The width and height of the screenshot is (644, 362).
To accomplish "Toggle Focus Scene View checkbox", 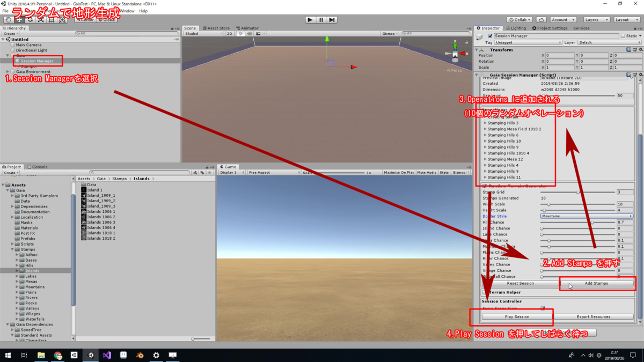I will 543,308.
